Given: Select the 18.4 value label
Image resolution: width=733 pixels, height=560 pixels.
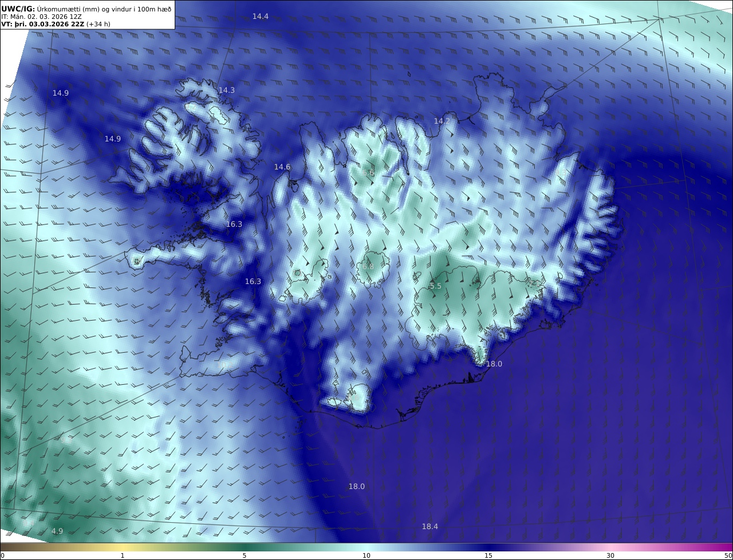Looking at the screenshot, I should click(x=430, y=526).
